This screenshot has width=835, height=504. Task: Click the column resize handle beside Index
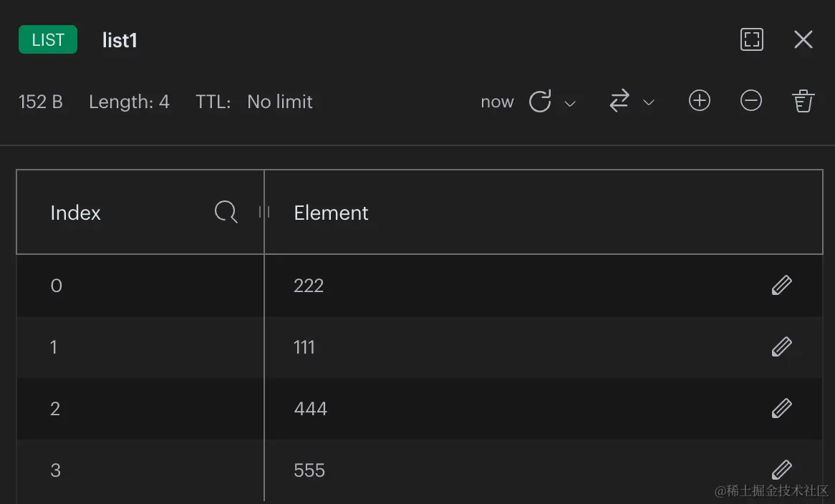click(264, 212)
